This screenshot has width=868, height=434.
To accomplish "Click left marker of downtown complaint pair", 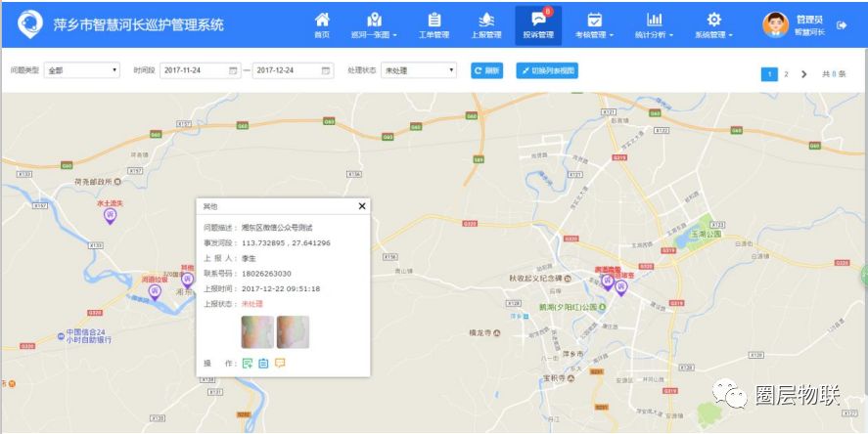I will click(x=608, y=282).
